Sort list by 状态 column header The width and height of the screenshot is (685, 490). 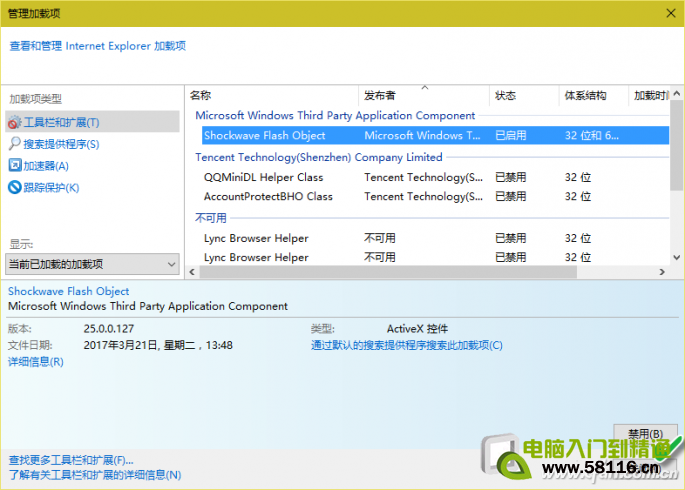tap(524, 95)
